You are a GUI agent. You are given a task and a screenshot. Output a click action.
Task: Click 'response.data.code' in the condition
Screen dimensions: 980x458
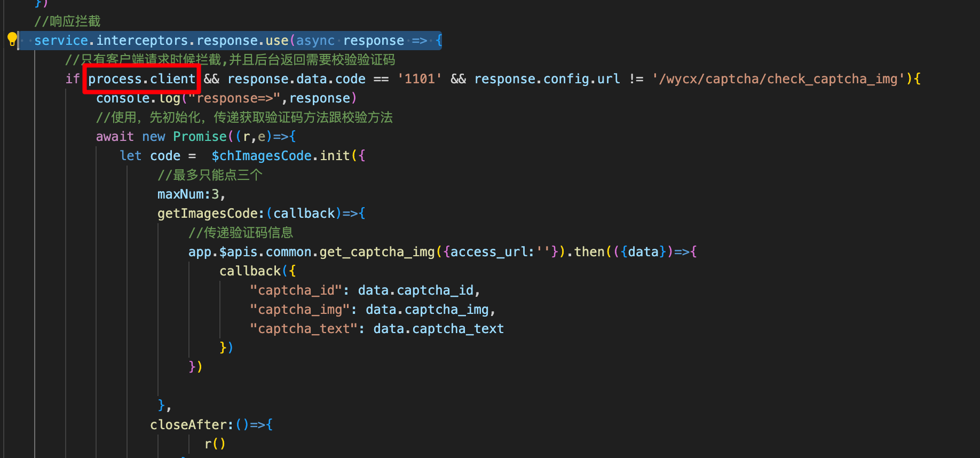pyautogui.click(x=297, y=79)
